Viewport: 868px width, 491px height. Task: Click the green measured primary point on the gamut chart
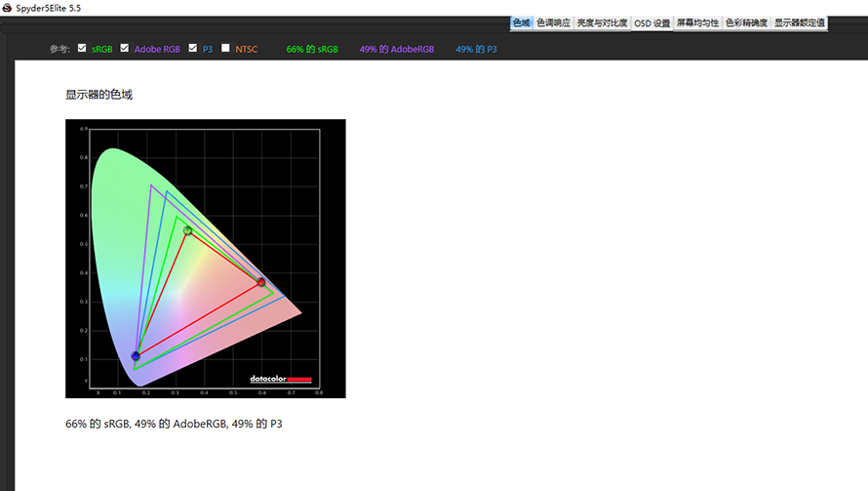pyautogui.click(x=187, y=230)
